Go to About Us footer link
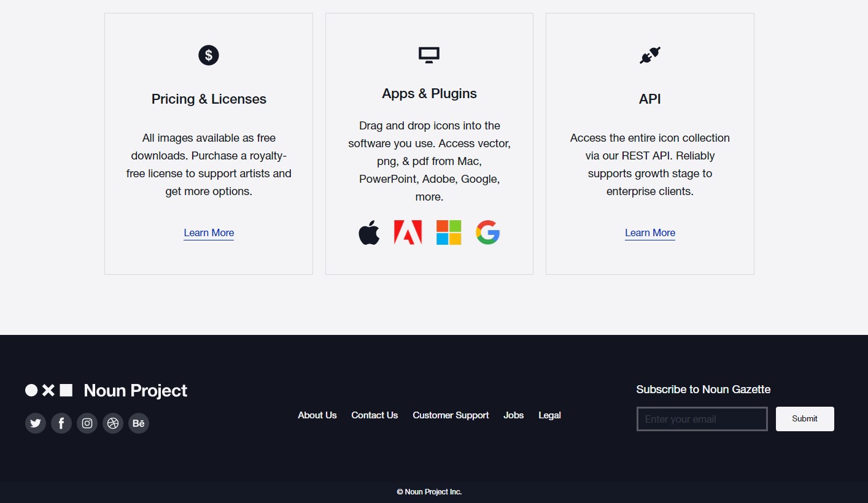The width and height of the screenshot is (868, 503). [x=317, y=415]
